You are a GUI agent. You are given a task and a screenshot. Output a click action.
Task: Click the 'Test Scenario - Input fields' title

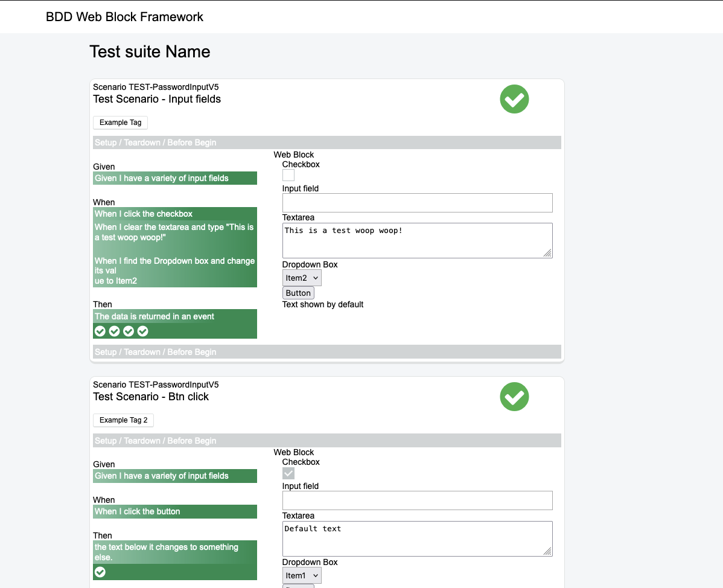pyautogui.click(x=157, y=99)
